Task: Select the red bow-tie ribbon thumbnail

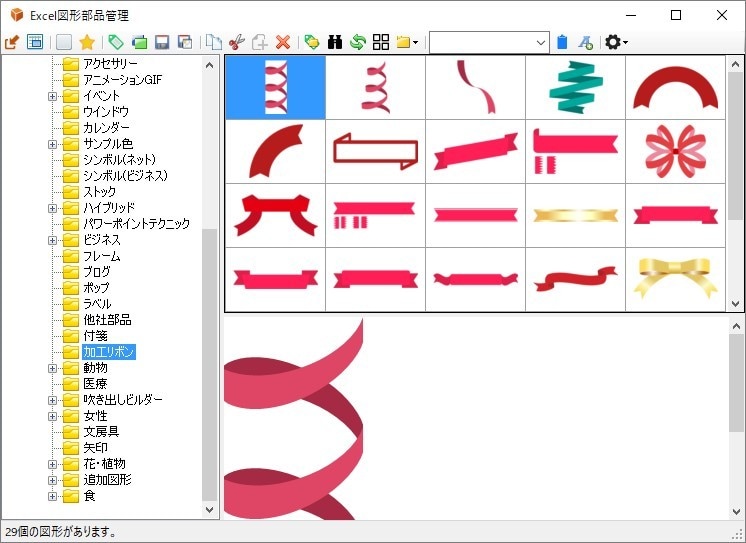Action: pos(275,215)
